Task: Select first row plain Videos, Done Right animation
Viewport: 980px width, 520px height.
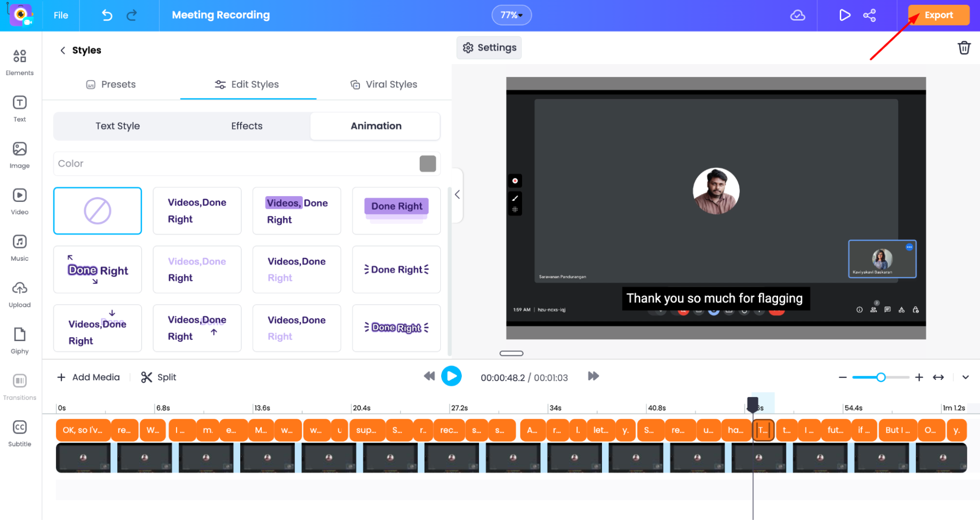Action: point(197,211)
